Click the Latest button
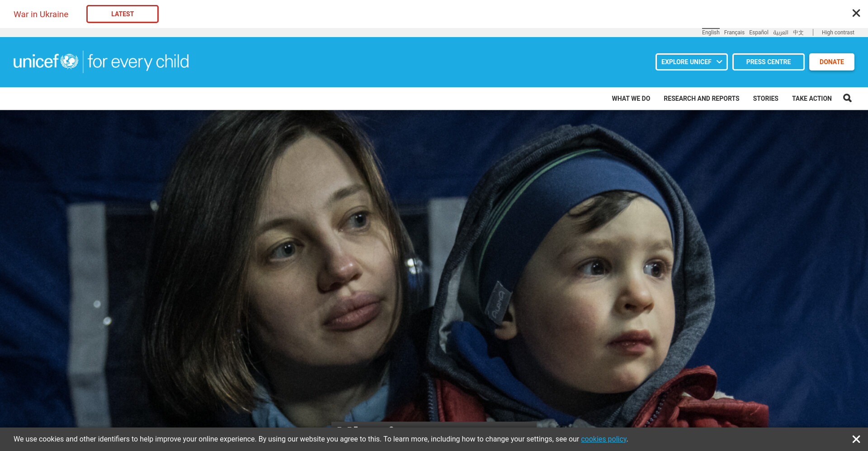The height and width of the screenshot is (451, 868). [x=123, y=14]
